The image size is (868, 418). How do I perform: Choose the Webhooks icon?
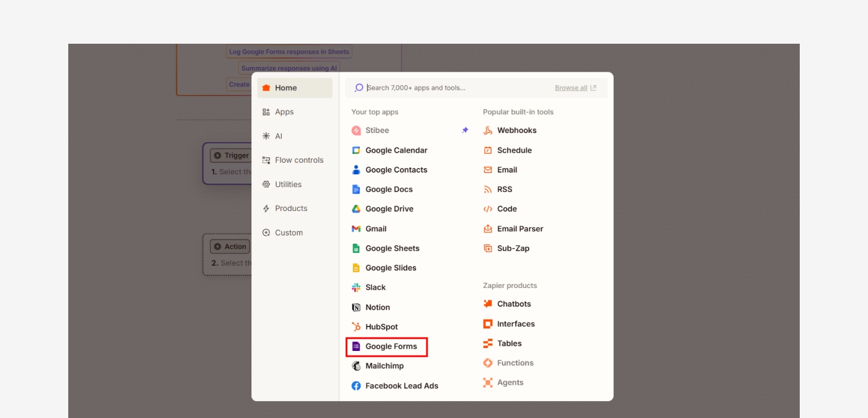pyautogui.click(x=488, y=131)
